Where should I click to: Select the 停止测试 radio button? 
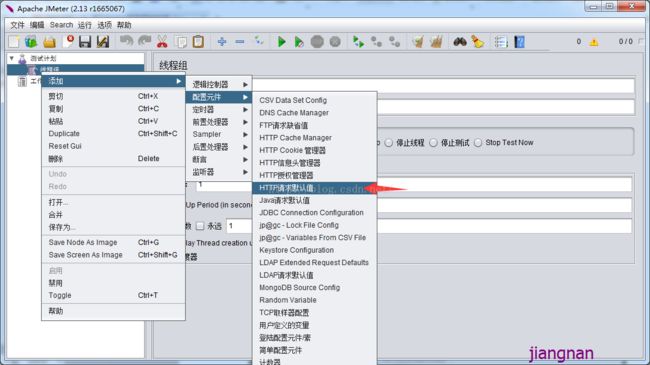pos(433,143)
